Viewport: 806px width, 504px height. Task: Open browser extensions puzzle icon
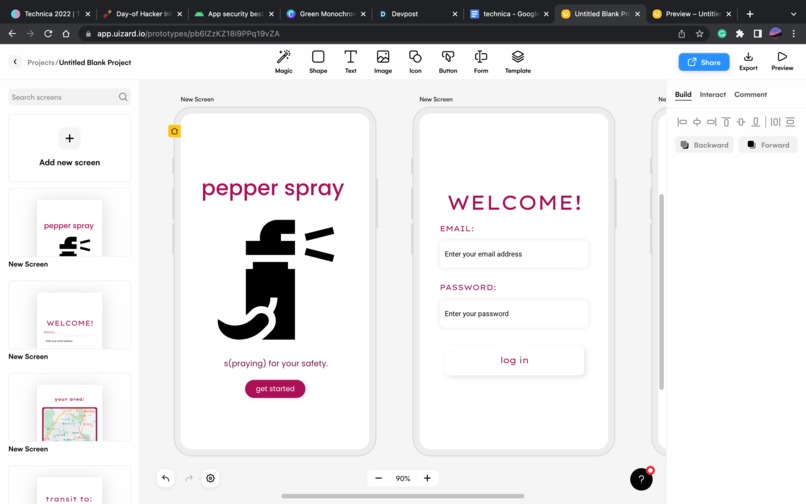740,33
